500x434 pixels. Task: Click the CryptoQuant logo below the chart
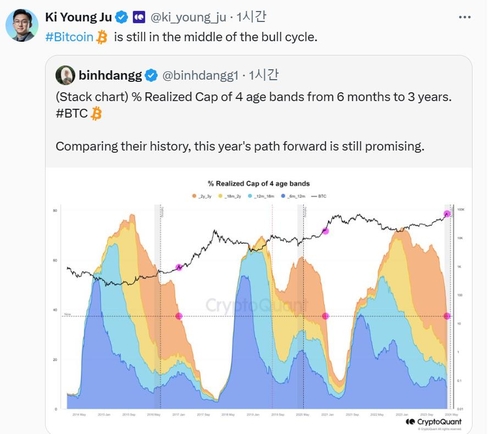point(434,422)
